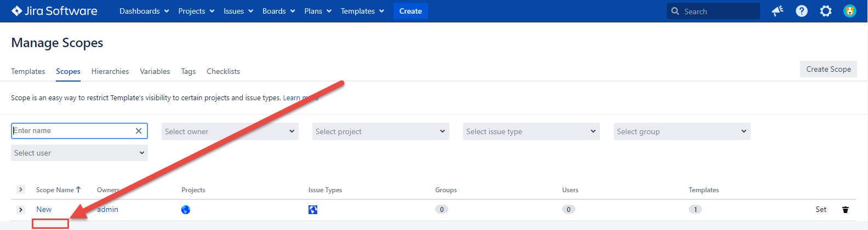Click the globe project icon in the New row
This screenshot has height=230, width=868.
click(186, 210)
